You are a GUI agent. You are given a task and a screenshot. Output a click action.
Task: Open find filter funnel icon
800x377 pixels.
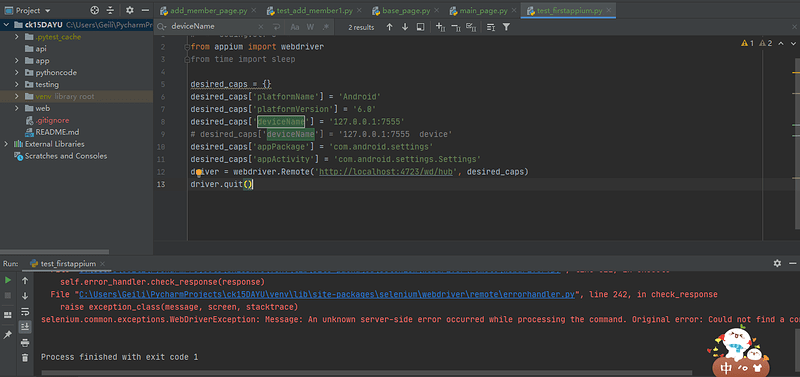coord(506,27)
